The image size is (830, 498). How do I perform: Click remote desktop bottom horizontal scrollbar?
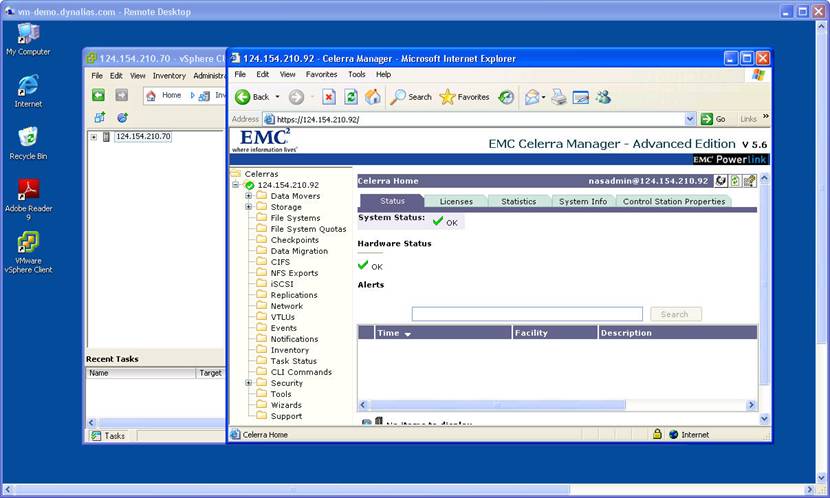pos(291,490)
